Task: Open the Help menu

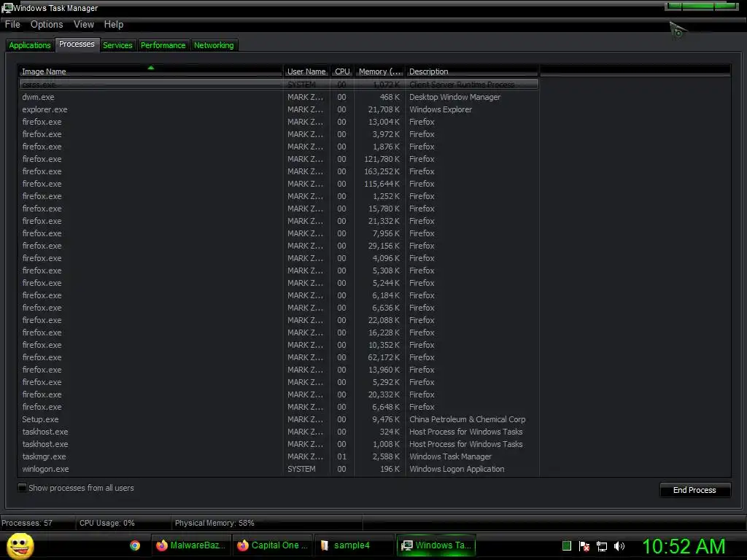Action: [x=114, y=24]
